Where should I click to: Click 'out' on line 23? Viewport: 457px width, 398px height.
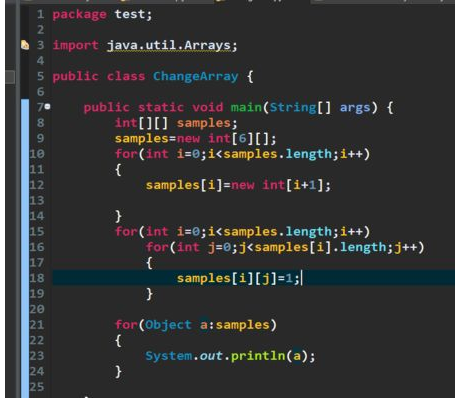(211, 356)
